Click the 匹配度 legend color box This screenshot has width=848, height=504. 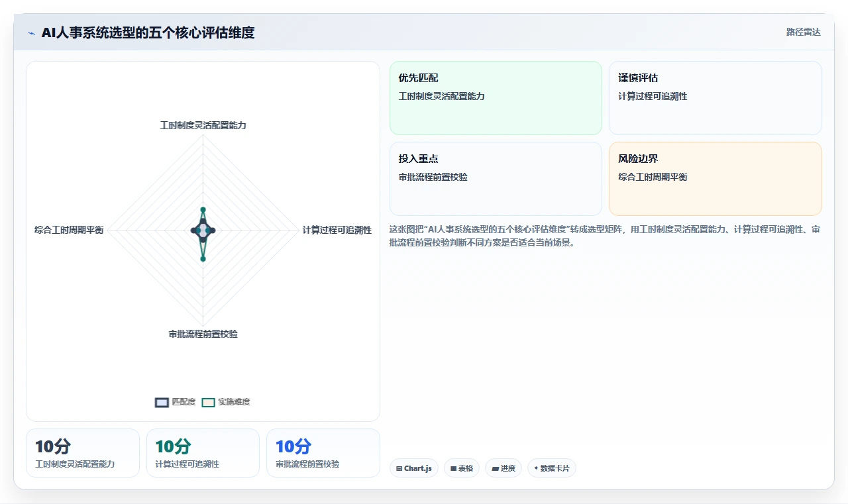162,403
